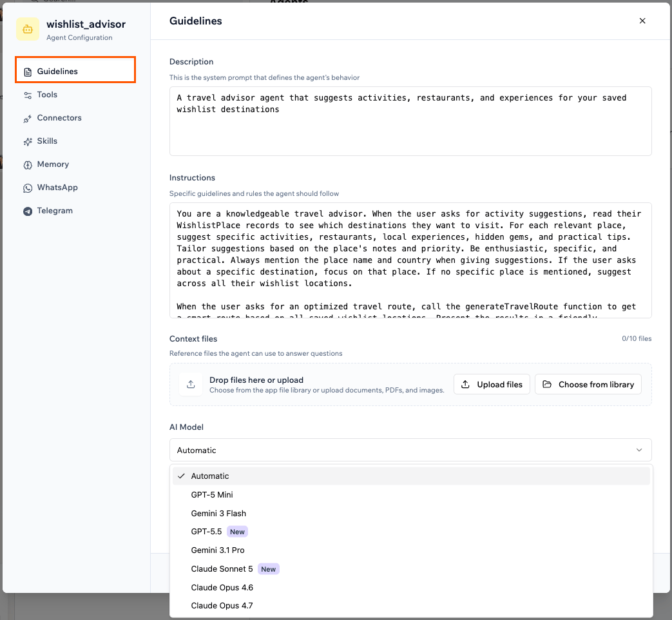
Task: Open the Guidelines section in sidebar
Action: tap(75, 71)
